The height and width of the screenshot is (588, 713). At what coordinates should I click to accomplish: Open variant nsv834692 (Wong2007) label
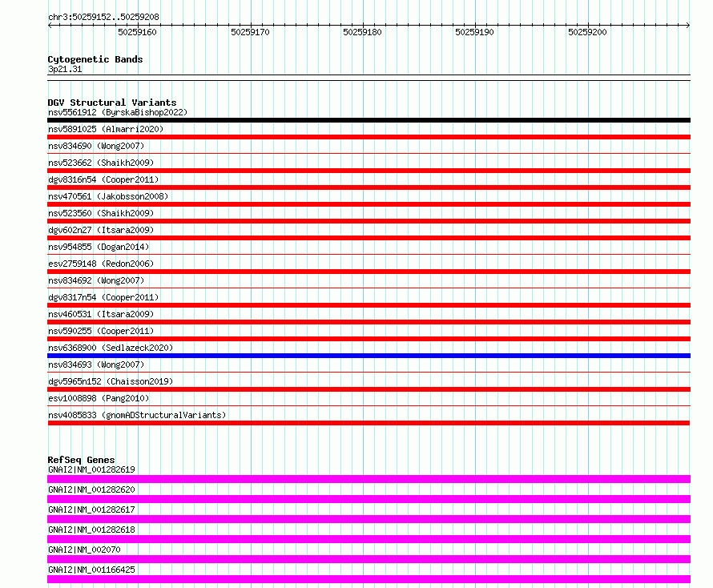(96, 280)
